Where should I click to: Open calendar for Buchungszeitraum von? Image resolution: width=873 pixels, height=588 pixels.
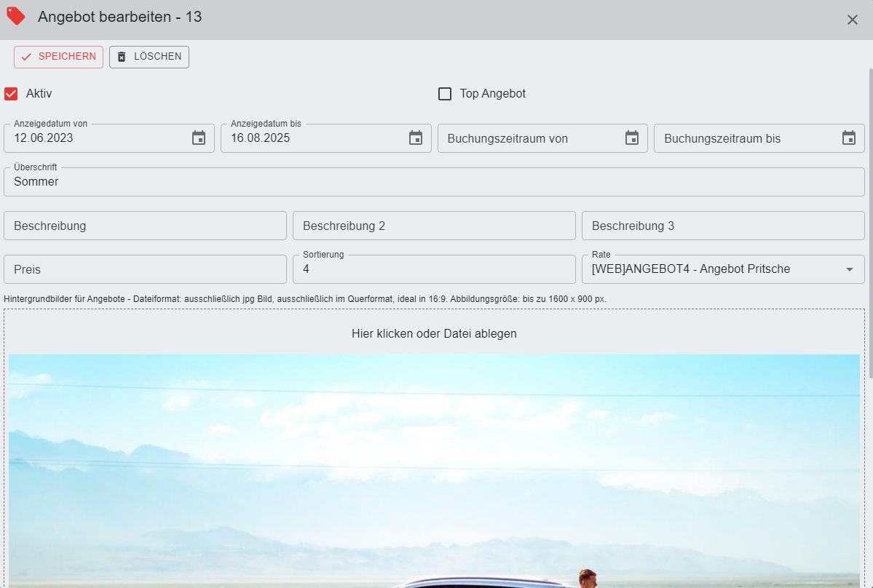point(632,138)
